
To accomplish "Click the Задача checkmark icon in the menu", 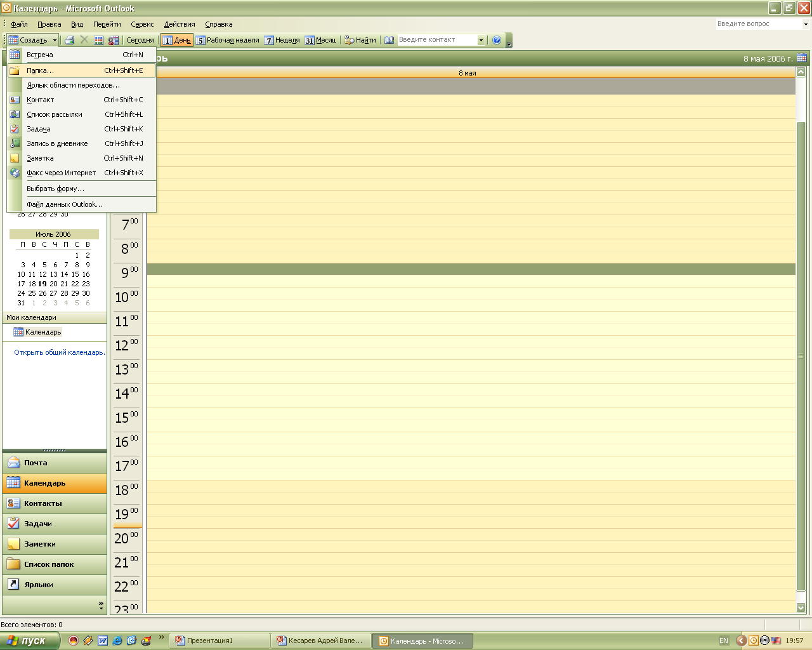I will tap(15, 129).
